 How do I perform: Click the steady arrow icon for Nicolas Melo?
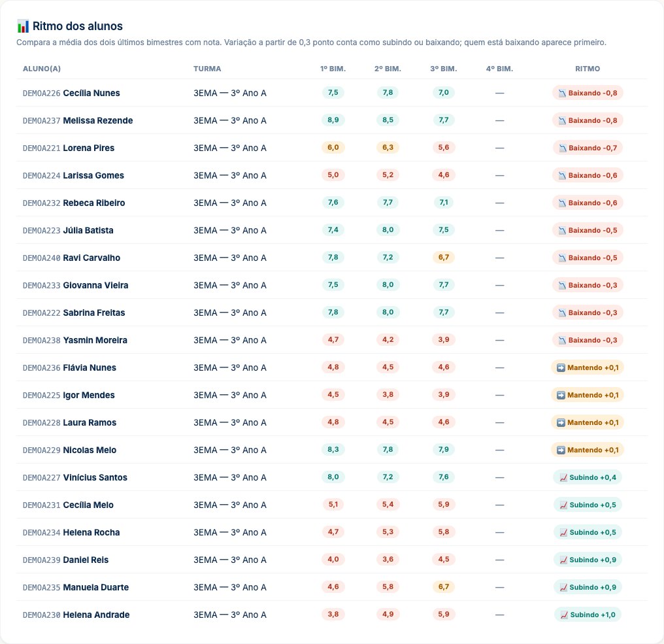click(x=561, y=450)
